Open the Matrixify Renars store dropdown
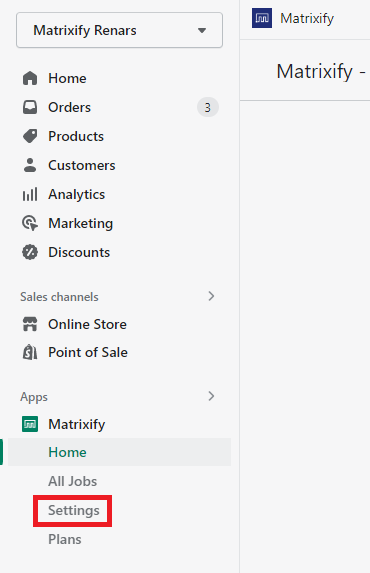 (119, 30)
